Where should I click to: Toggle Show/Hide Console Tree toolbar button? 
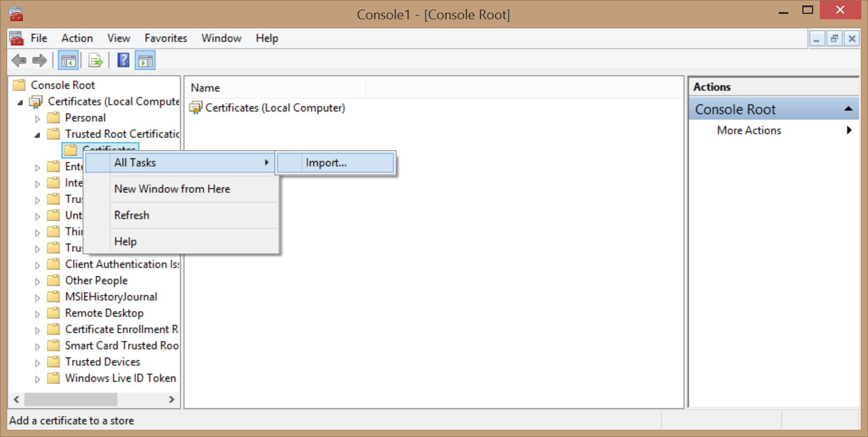coord(68,60)
